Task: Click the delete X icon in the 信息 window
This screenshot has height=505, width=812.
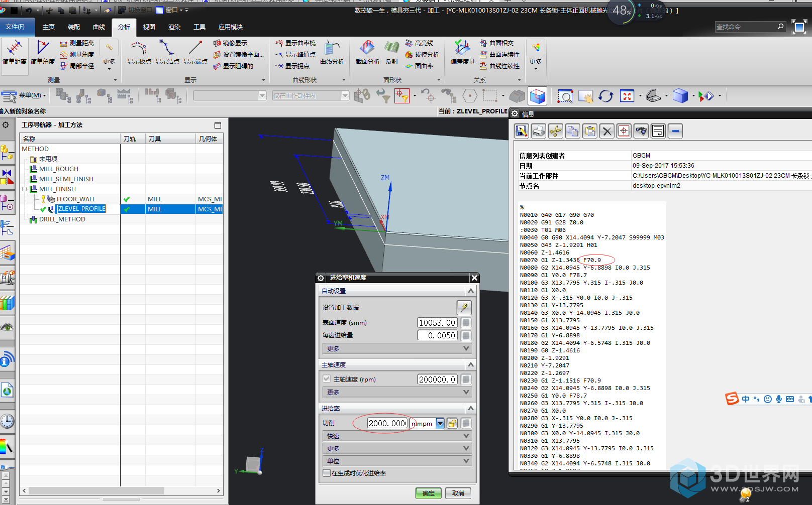Action: (x=607, y=132)
